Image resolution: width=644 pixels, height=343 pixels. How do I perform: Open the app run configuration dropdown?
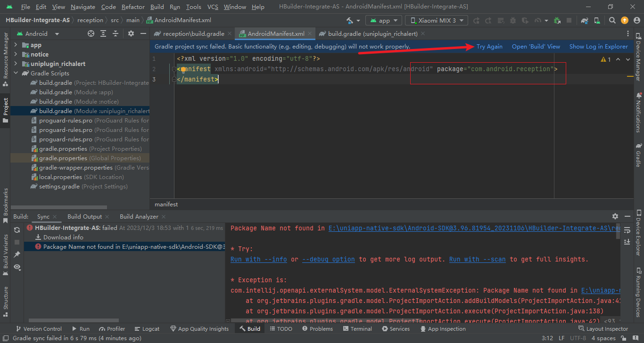[384, 21]
